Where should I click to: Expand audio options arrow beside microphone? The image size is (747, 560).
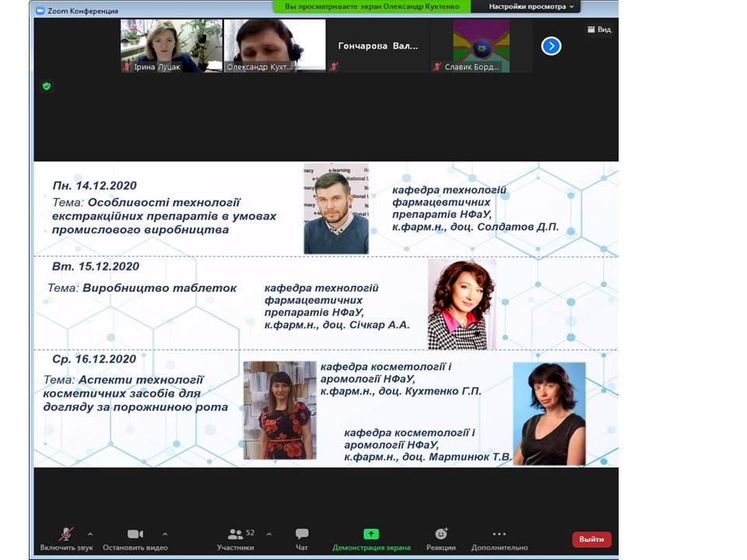click(x=90, y=534)
